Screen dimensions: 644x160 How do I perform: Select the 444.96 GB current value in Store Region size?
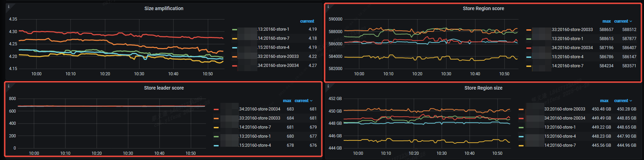pos(627,145)
